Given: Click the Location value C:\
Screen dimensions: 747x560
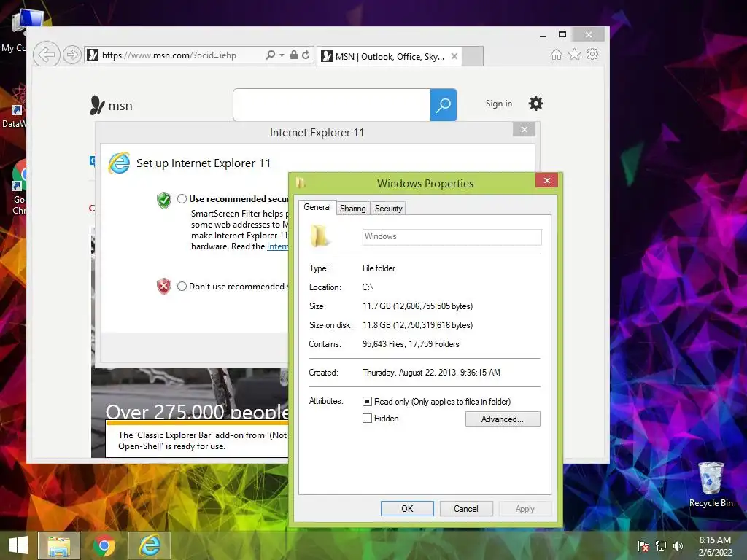Looking at the screenshot, I should (368, 287).
